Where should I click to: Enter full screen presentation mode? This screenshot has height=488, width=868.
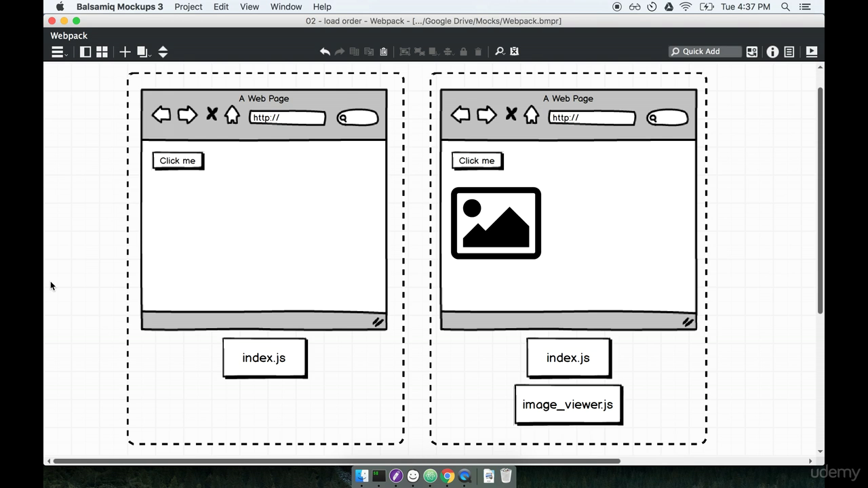pos(811,52)
